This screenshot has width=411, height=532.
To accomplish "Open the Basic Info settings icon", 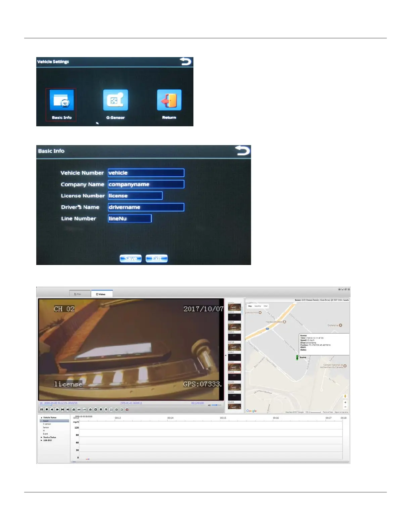I will pyautogui.click(x=61, y=100).
